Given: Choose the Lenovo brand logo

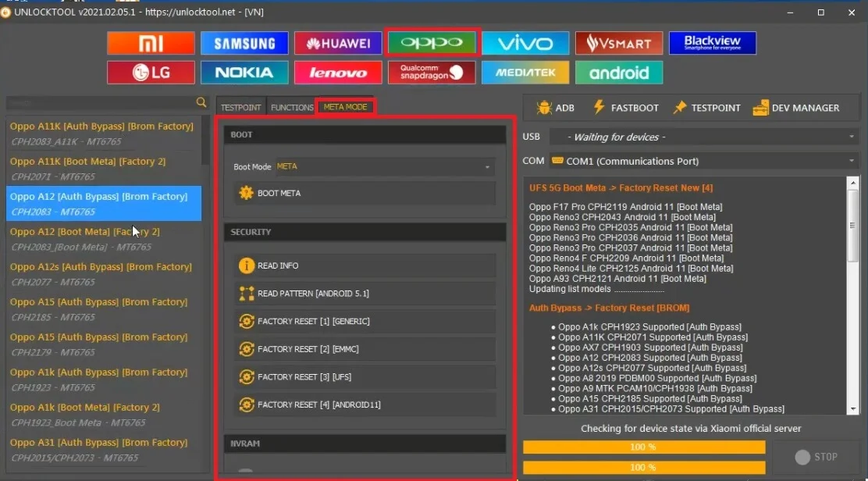Looking at the screenshot, I should tap(338, 73).
